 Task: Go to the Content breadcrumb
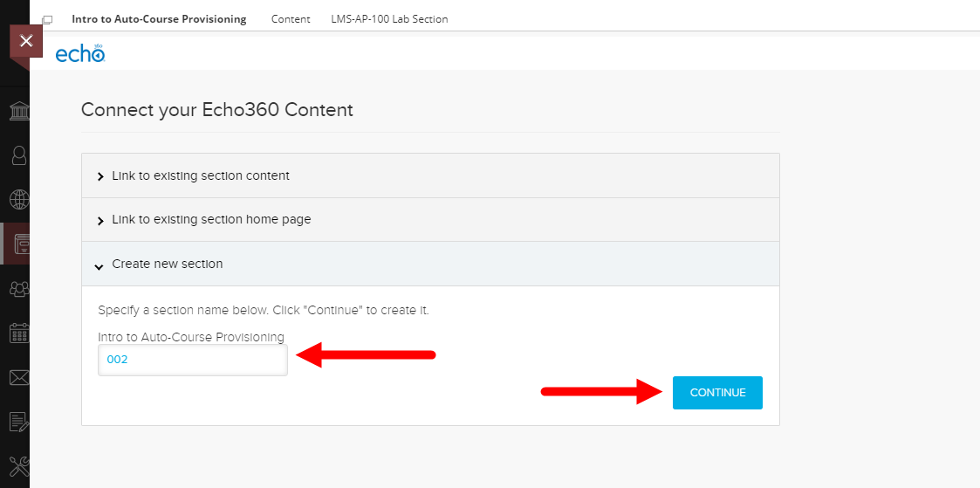point(291,19)
